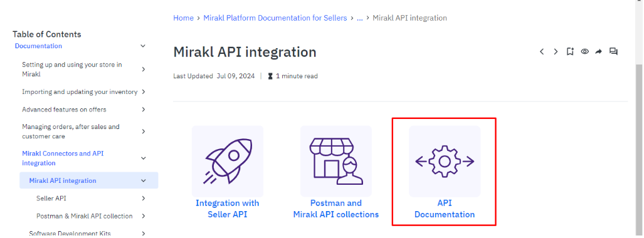The height and width of the screenshot is (238, 644).
Task: Open Integration with Seller API link
Action: coord(228,209)
